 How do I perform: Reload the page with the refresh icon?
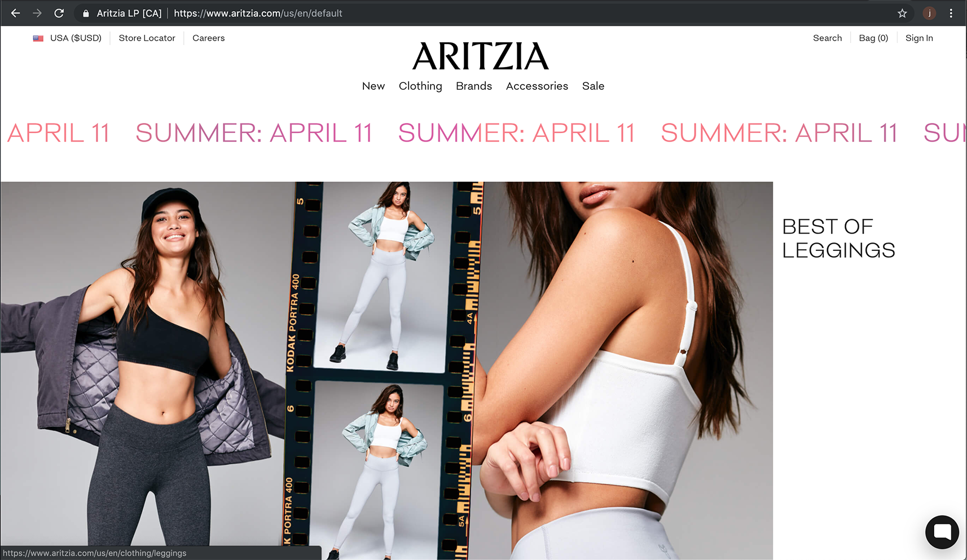pyautogui.click(x=59, y=13)
